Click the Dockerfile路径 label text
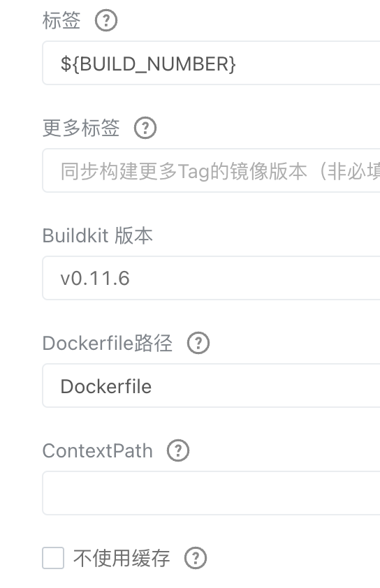The width and height of the screenshot is (380, 588). pyautogui.click(x=108, y=343)
